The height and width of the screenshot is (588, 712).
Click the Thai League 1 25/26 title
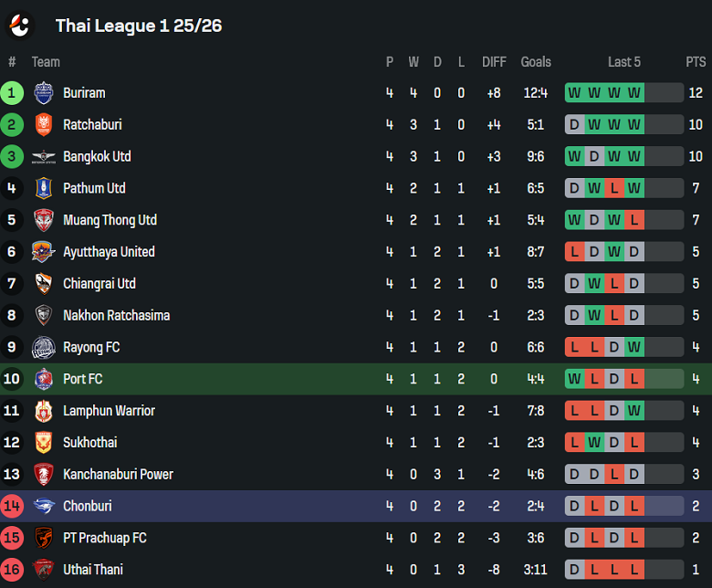139,26
